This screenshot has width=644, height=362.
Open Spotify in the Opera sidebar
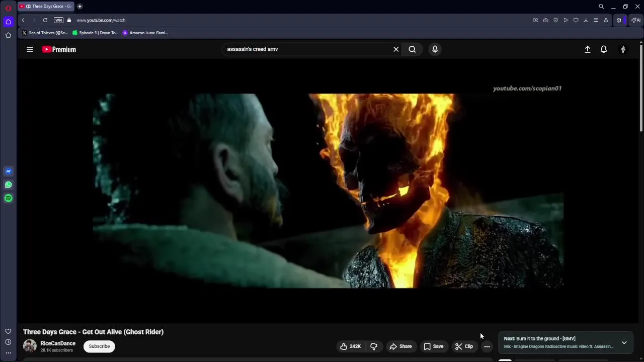pos(8,198)
